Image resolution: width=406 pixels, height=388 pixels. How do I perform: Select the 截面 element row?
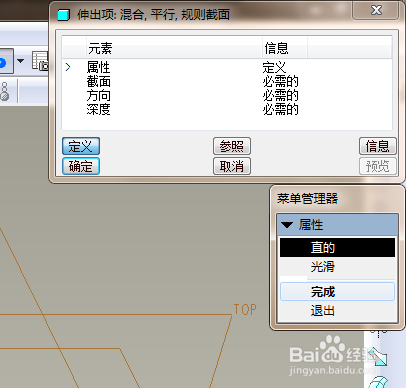pos(227,81)
